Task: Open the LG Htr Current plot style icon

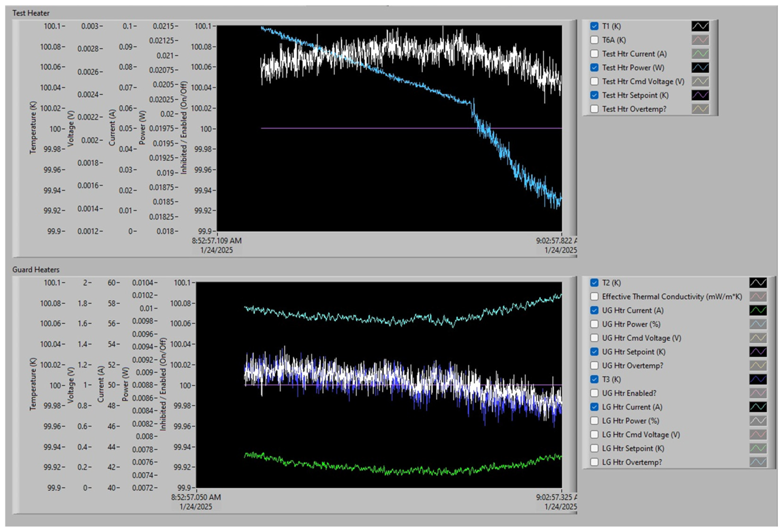Action: [758, 407]
